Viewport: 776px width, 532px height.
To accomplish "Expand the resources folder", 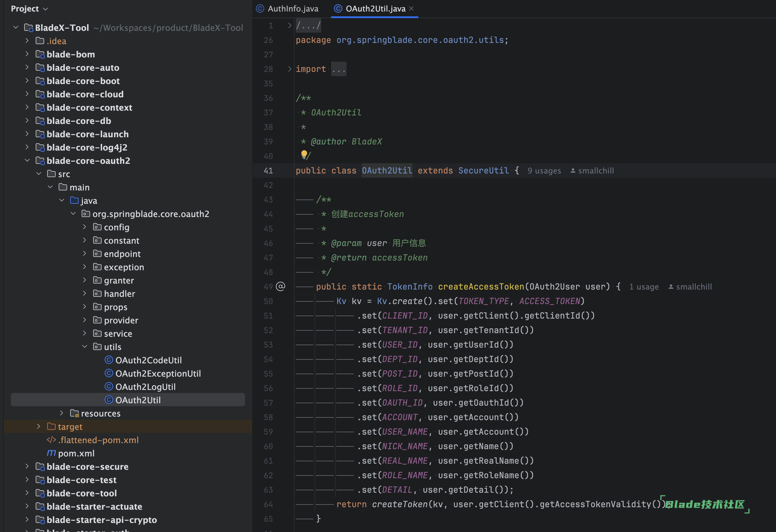I will [x=62, y=413].
